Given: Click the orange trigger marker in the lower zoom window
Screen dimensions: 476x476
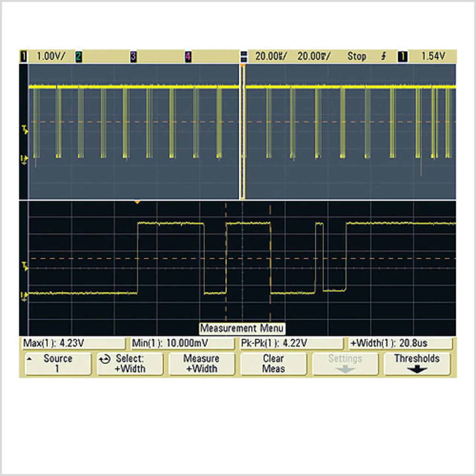Looking at the screenshot, I should tap(137, 202).
